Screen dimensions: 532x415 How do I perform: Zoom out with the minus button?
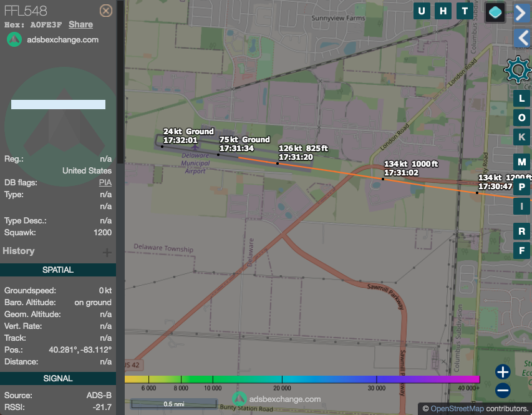tap(503, 390)
